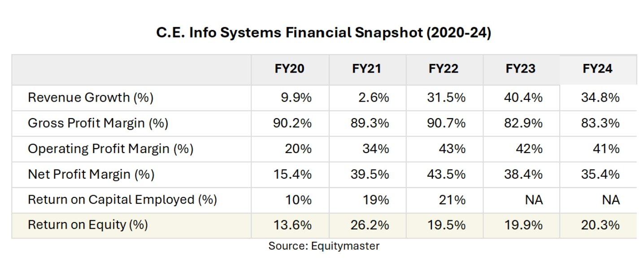Click the FY21 net profit margin 39.5%
The width and height of the screenshot is (644, 265).
370,174
